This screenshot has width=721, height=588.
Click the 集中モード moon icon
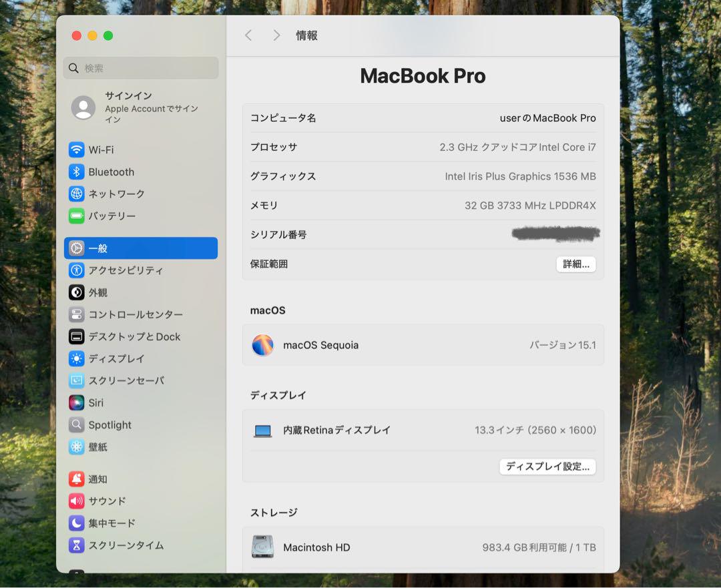click(x=76, y=523)
